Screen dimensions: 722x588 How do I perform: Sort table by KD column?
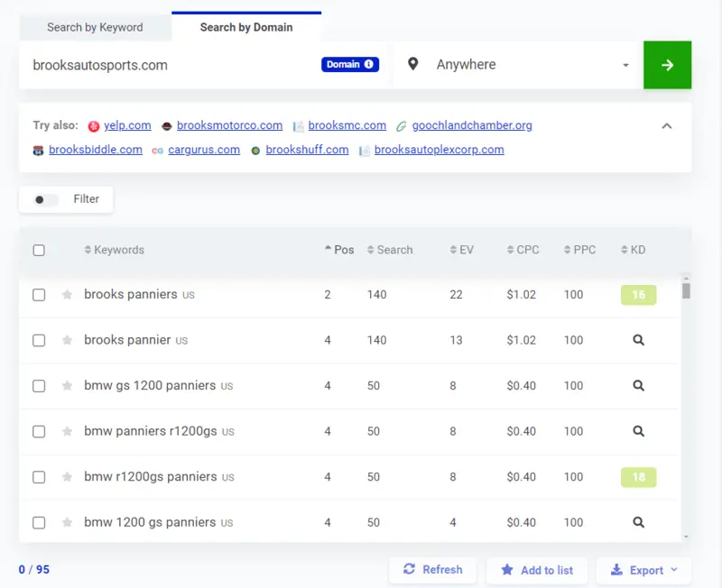pyautogui.click(x=634, y=250)
